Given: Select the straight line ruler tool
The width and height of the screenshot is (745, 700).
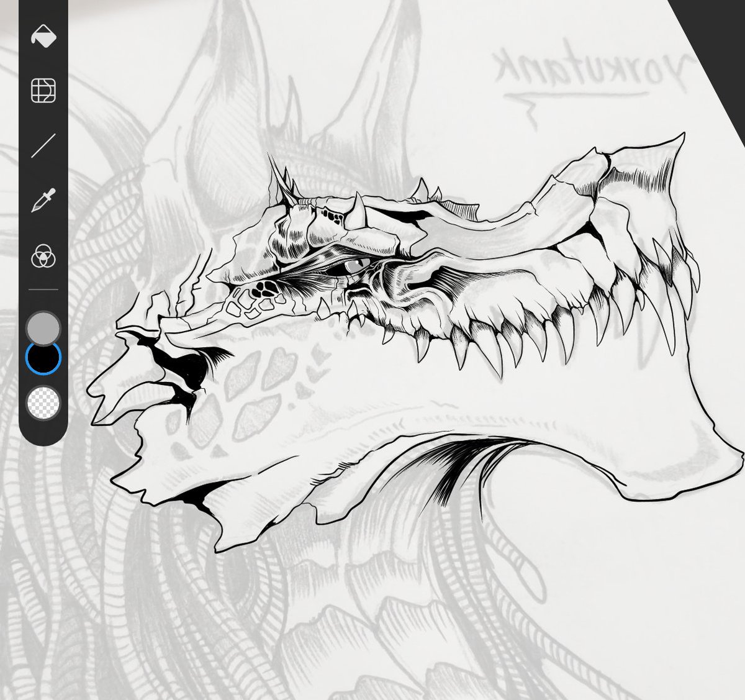Looking at the screenshot, I should [x=43, y=145].
